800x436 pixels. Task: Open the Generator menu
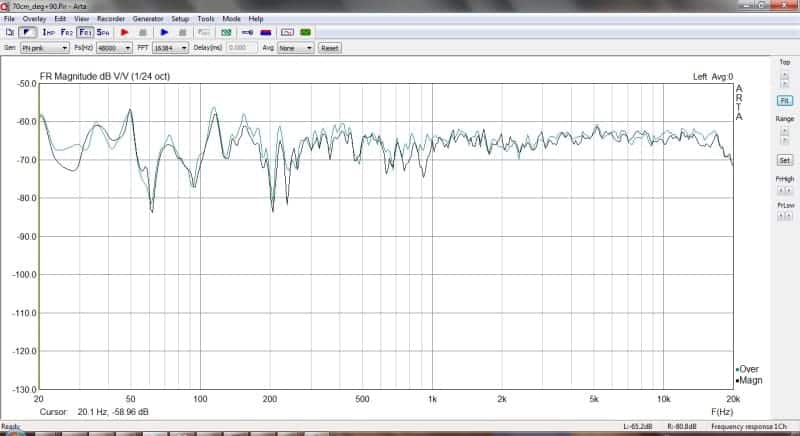point(148,19)
